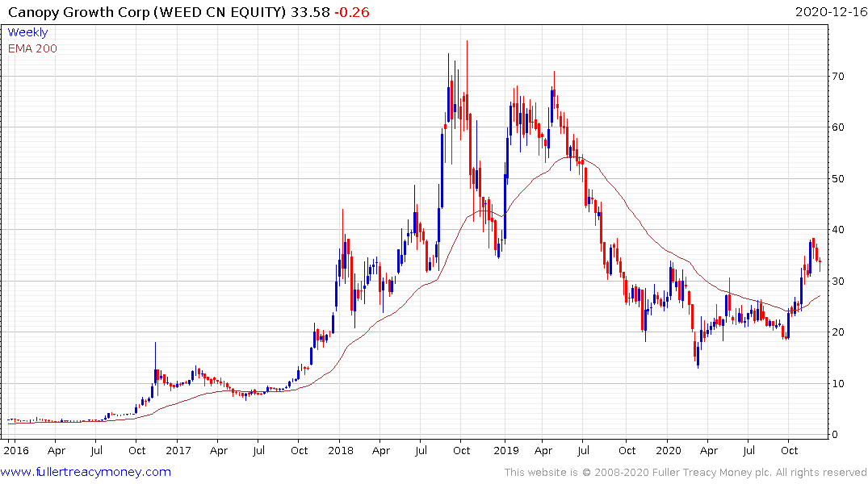Click the 2018 x-axis year label
Image resolution: width=868 pixels, height=484 pixels.
pos(341,450)
